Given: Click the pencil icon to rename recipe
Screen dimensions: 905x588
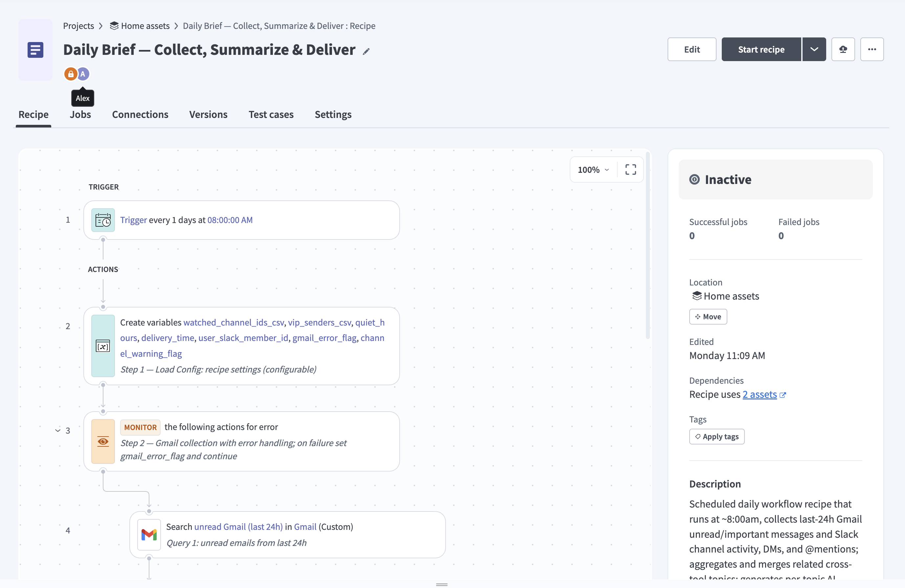Looking at the screenshot, I should 366,51.
